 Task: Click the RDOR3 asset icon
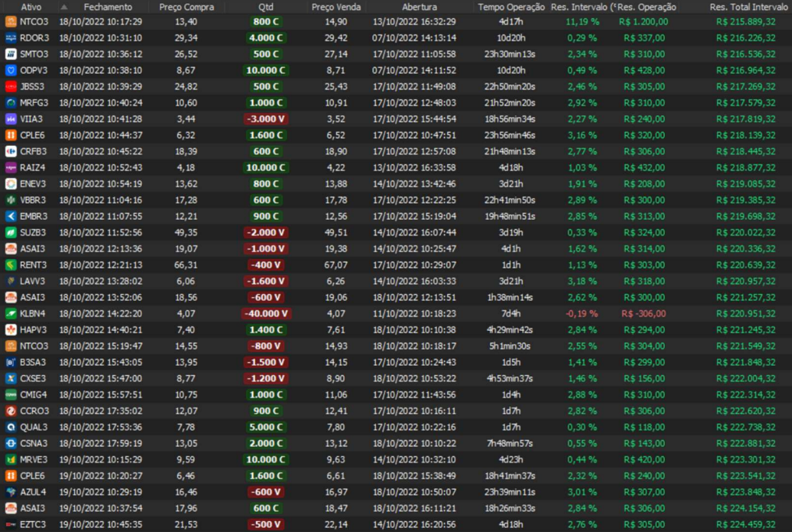tap(11, 37)
